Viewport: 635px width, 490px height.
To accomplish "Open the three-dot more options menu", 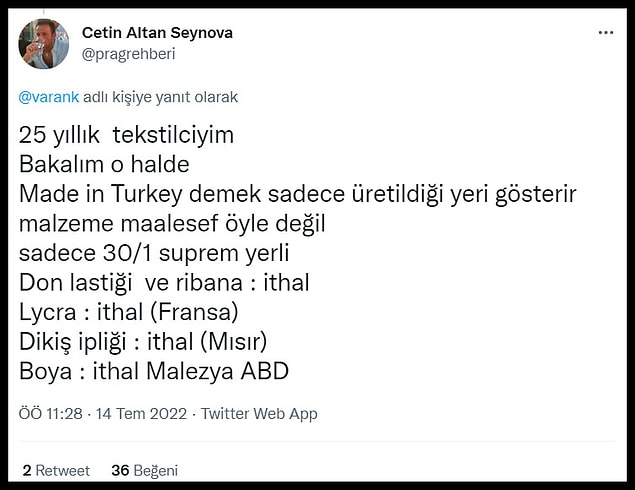I will pos(605,32).
